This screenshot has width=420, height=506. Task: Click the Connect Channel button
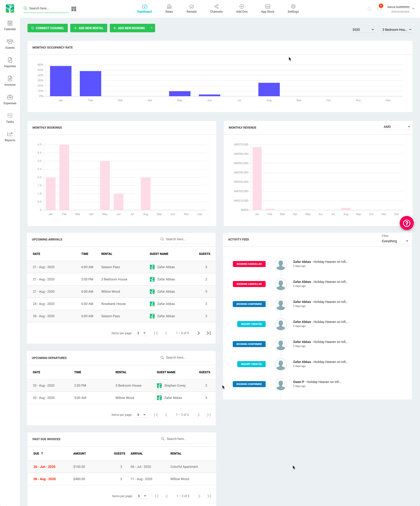(x=47, y=28)
